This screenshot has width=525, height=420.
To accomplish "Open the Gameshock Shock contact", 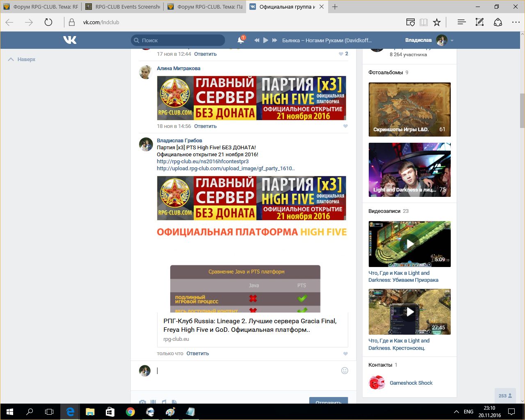I will click(x=411, y=383).
